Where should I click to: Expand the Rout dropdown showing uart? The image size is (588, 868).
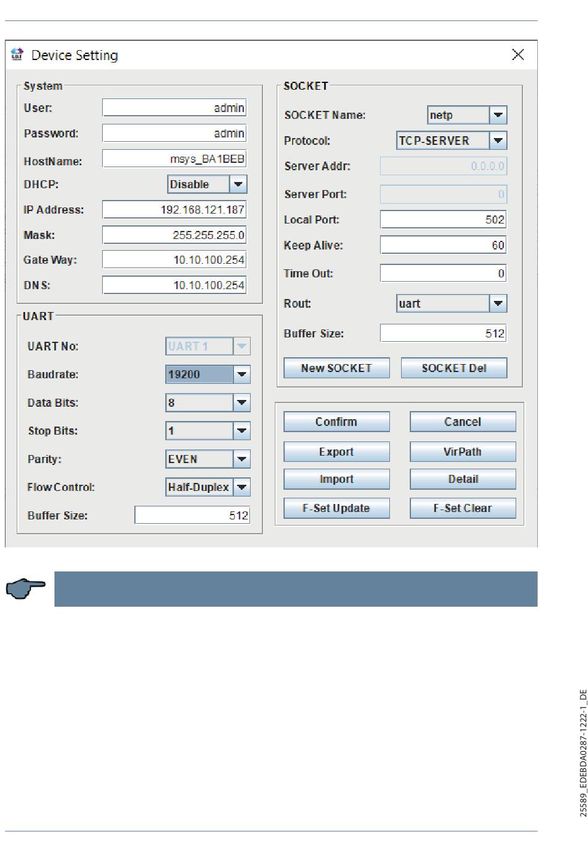498,303
